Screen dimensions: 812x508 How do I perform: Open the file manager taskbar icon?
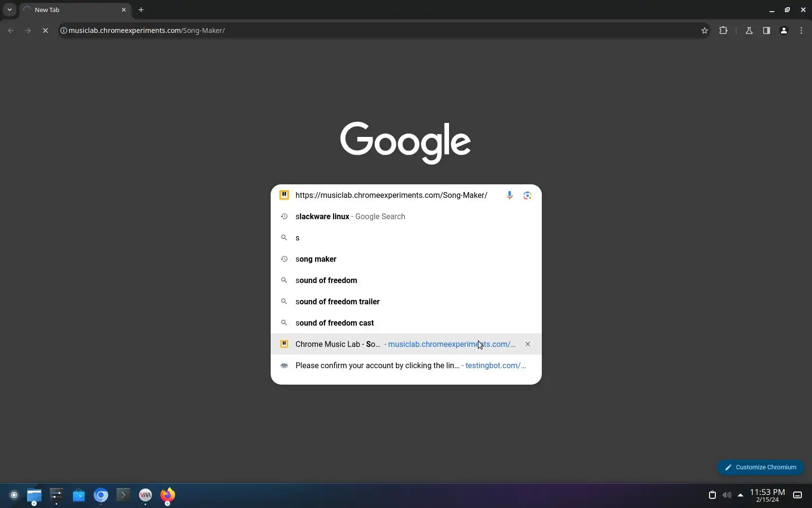point(34,495)
